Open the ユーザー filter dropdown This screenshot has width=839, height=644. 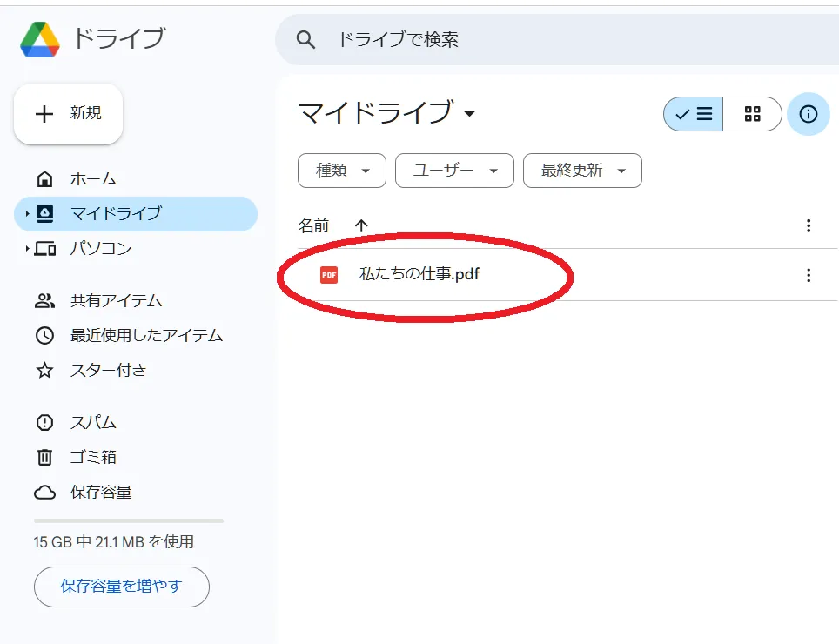pos(454,171)
